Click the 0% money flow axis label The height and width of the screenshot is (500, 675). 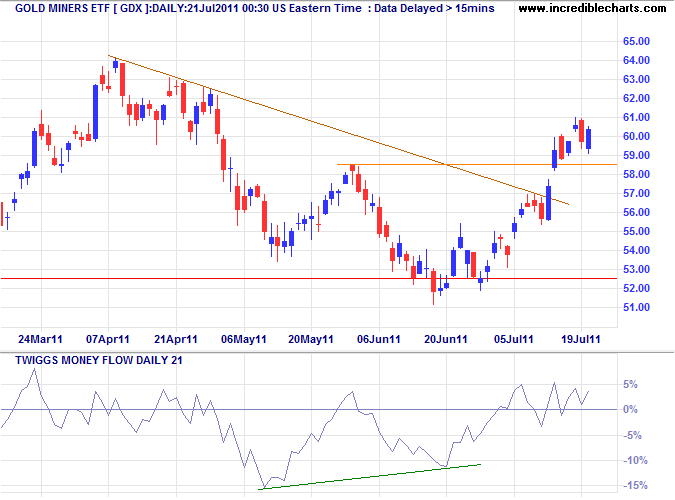[x=631, y=410]
